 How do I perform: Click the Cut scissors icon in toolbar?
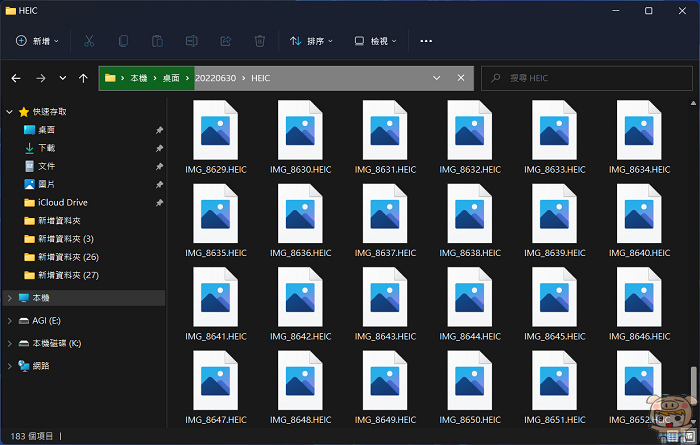89,41
